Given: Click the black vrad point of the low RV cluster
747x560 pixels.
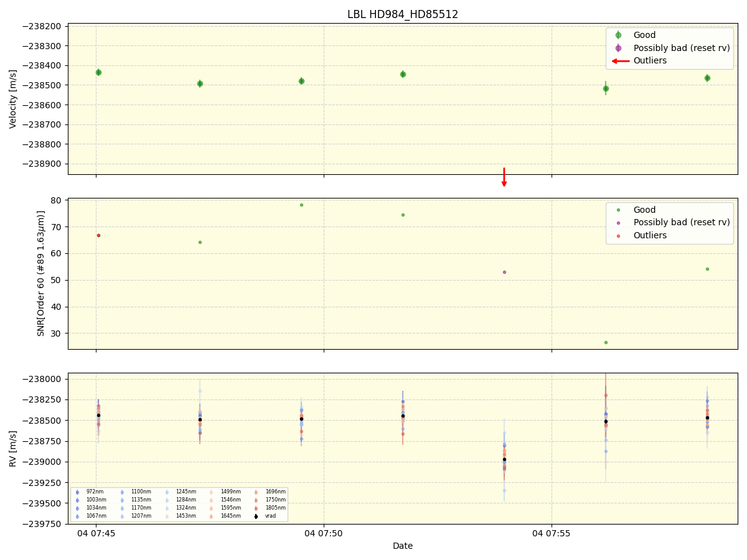Looking at the screenshot, I should coord(504,459).
